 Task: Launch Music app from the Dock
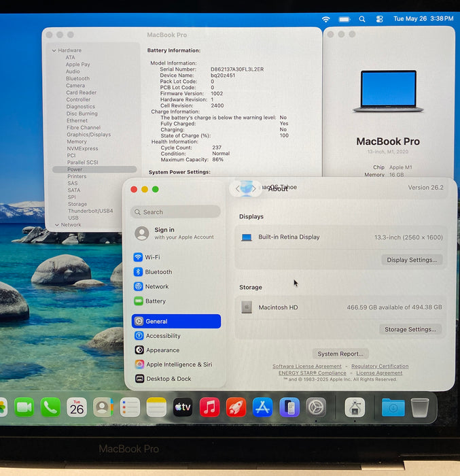point(209,407)
